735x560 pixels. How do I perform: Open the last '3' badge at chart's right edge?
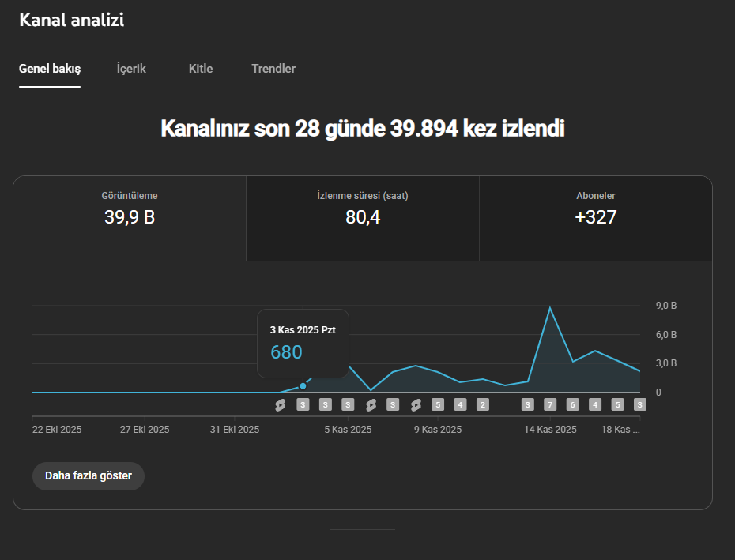tap(640, 405)
